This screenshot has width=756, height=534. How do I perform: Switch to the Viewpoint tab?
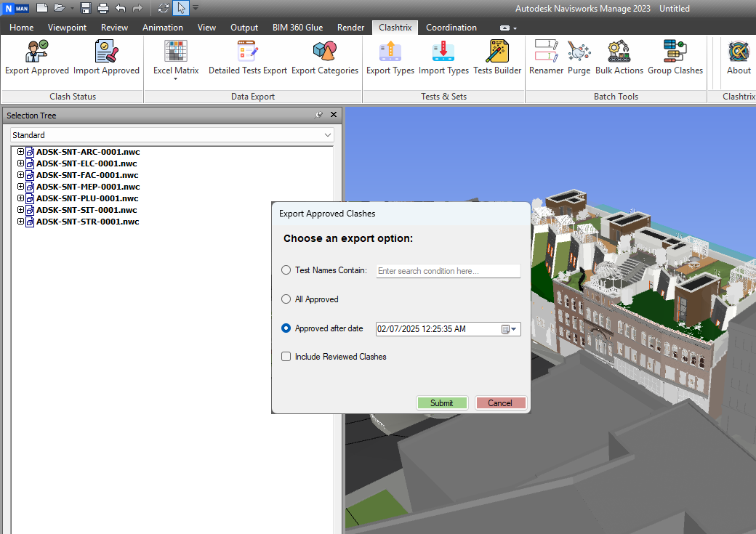pos(67,28)
